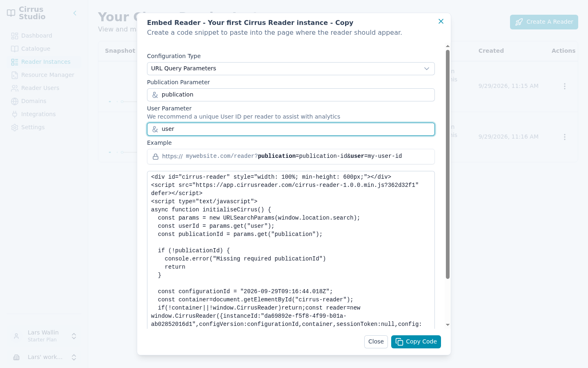Close the Embed Reader dialog with X
The height and width of the screenshot is (368, 588).
point(441,21)
